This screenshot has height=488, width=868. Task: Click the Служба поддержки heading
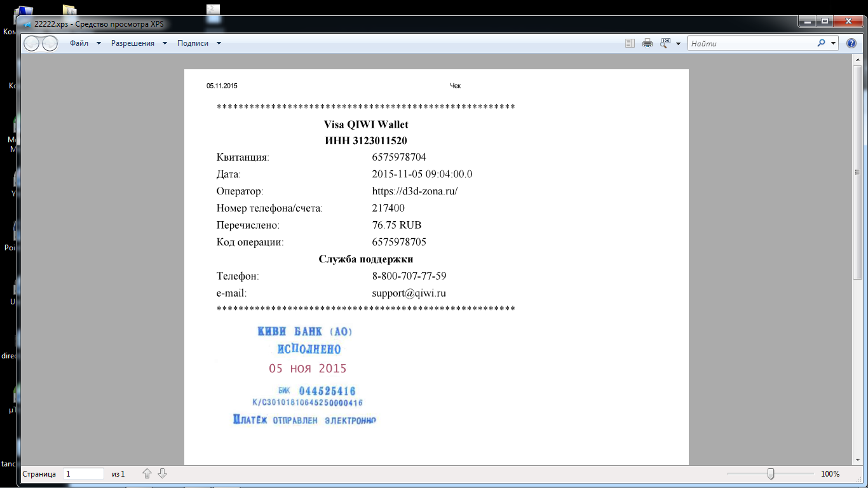point(366,259)
